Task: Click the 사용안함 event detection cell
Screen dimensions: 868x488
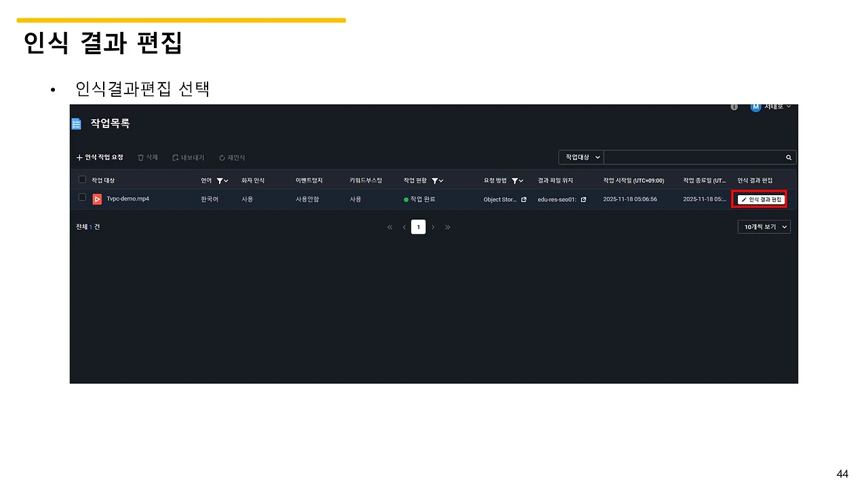Action: pyautogui.click(x=307, y=199)
